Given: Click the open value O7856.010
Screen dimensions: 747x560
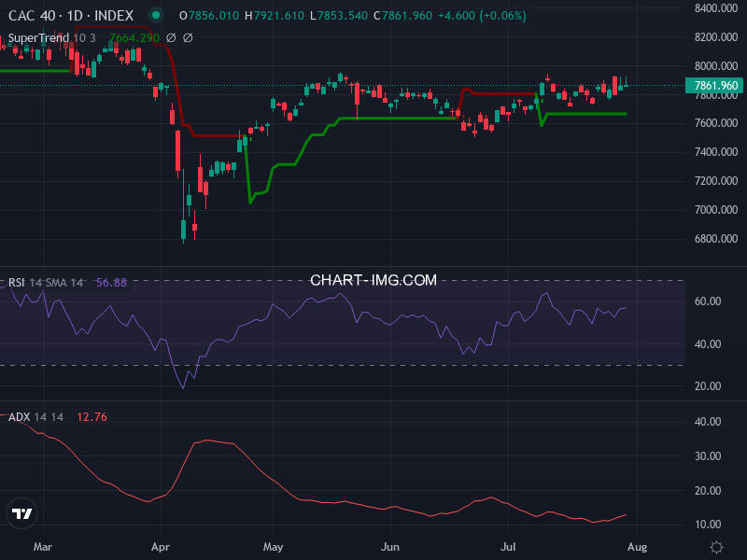Looking at the screenshot, I should 208,16.
